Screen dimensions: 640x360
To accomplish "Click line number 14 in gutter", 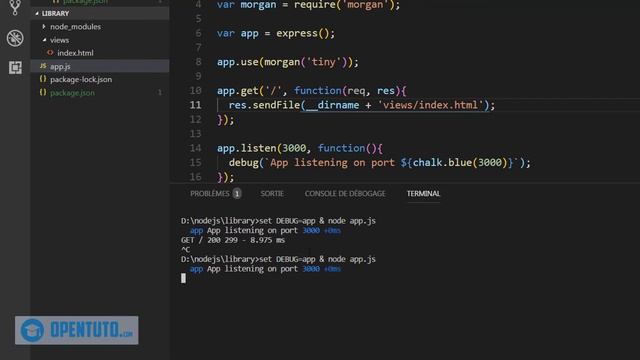I will coord(196,148).
